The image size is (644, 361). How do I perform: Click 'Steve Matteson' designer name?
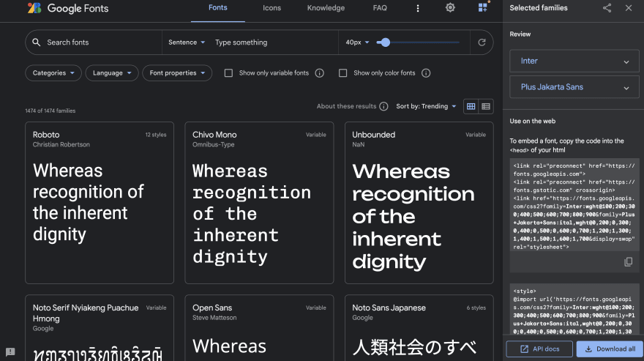[214, 318]
